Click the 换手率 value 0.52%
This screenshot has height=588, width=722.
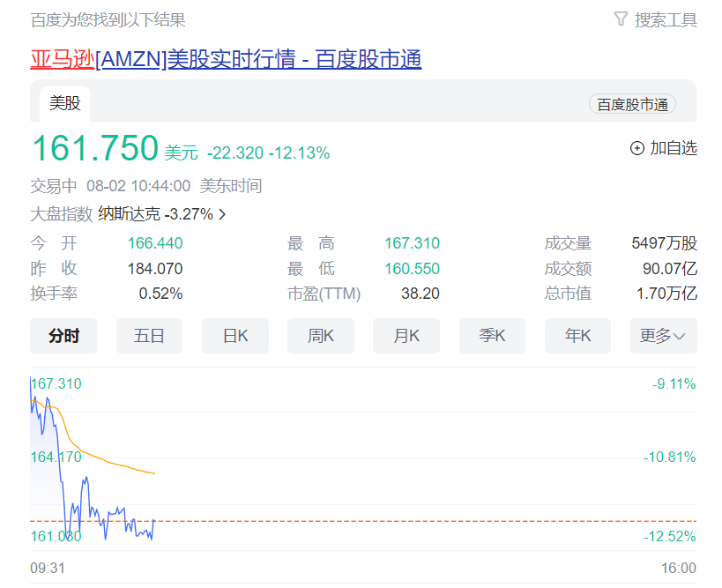(x=160, y=294)
